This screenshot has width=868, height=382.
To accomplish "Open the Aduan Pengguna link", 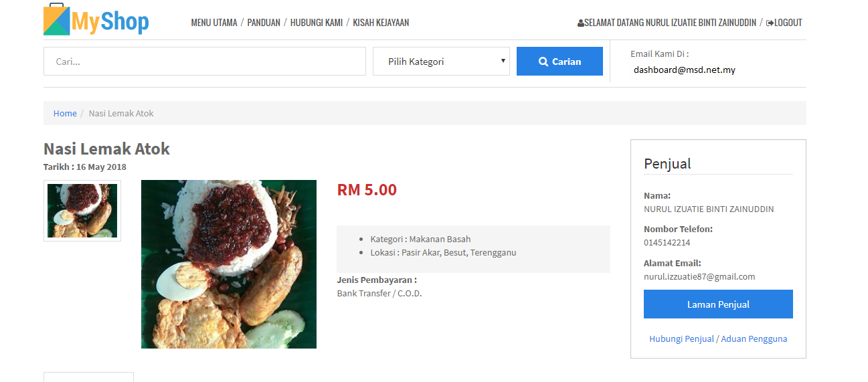I will [x=754, y=339].
